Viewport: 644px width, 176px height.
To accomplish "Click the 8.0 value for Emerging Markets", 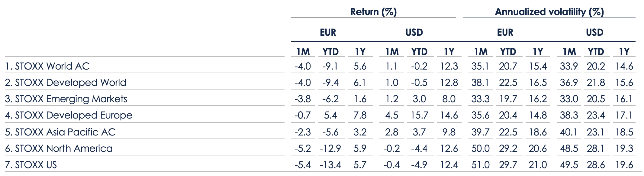I will [x=449, y=99].
